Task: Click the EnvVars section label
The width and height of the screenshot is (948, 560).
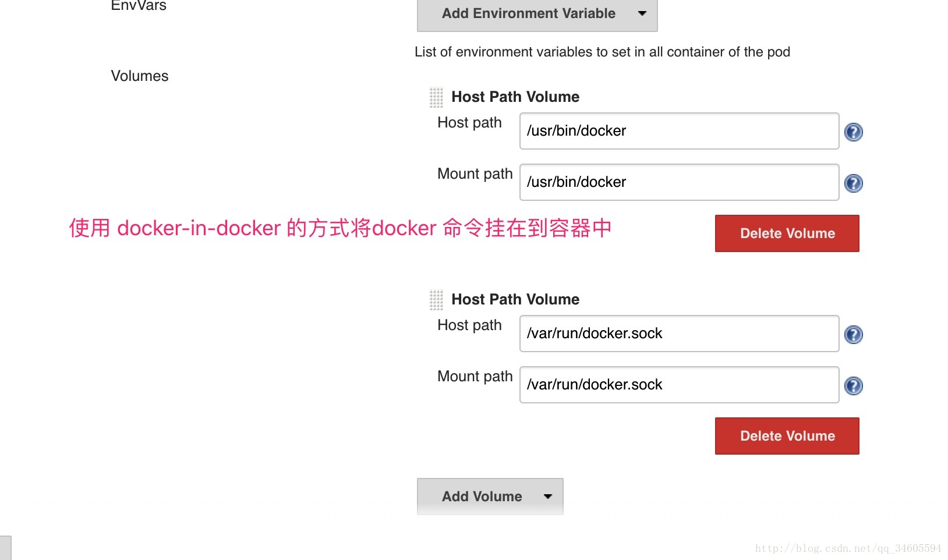Action: click(x=139, y=6)
